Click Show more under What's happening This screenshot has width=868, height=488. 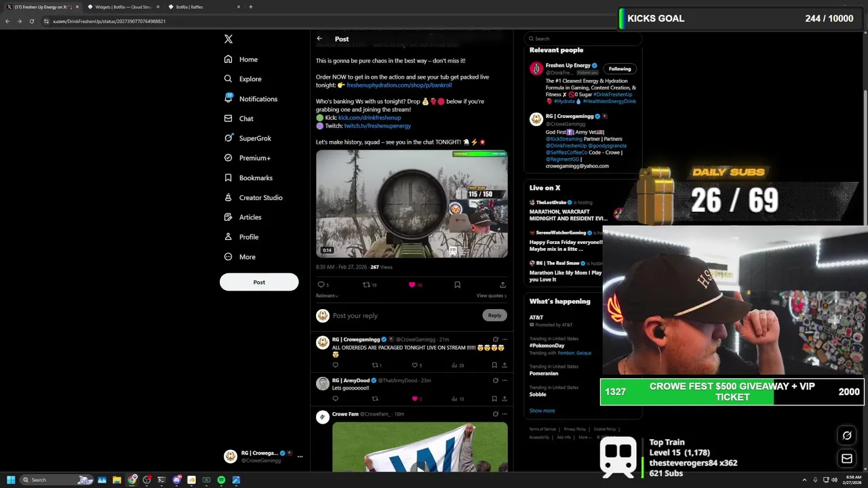(x=542, y=411)
